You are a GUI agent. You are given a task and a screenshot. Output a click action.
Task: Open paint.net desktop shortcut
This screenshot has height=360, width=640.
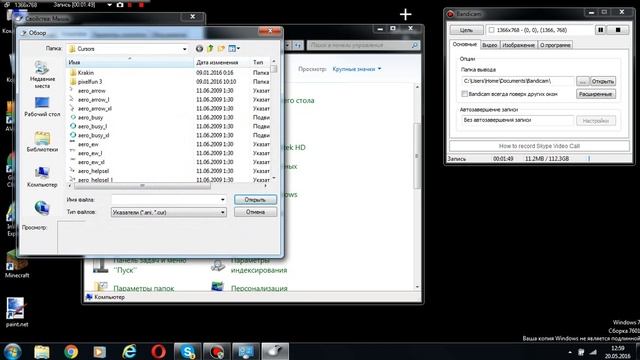pyautogui.click(x=17, y=312)
